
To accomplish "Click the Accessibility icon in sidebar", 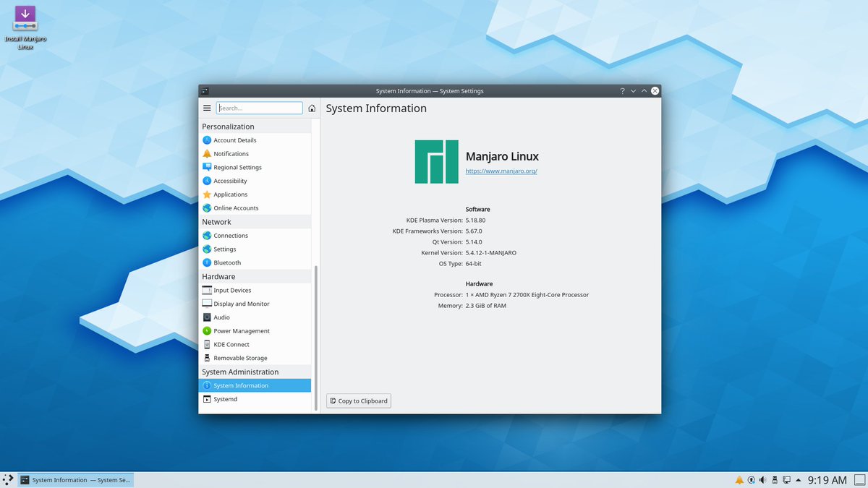I will click(x=207, y=181).
